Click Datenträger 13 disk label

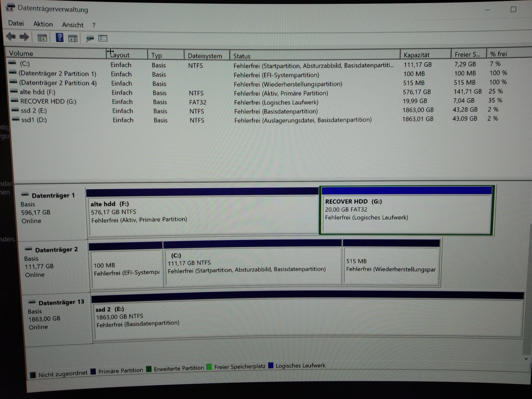point(61,302)
